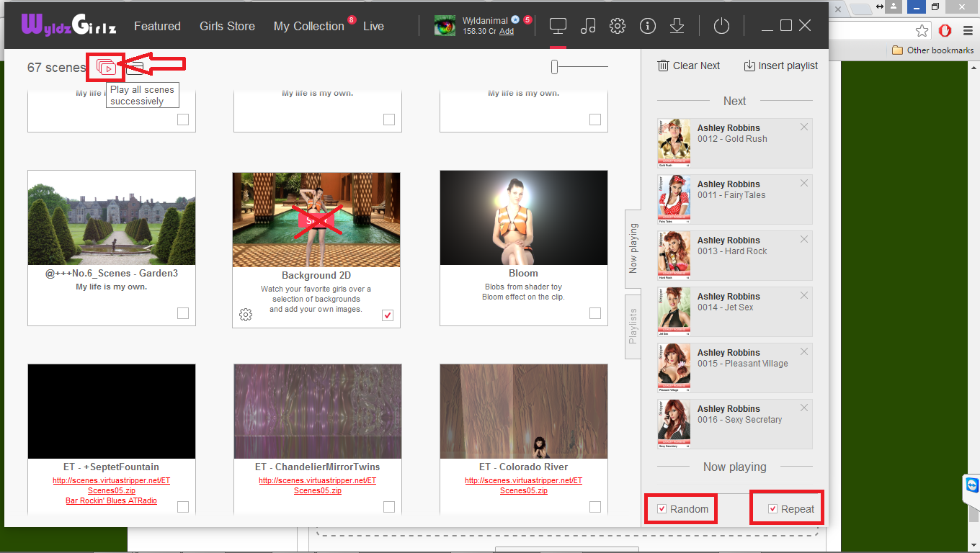
Task: Click the Insert playlist button
Action: (x=781, y=66)
